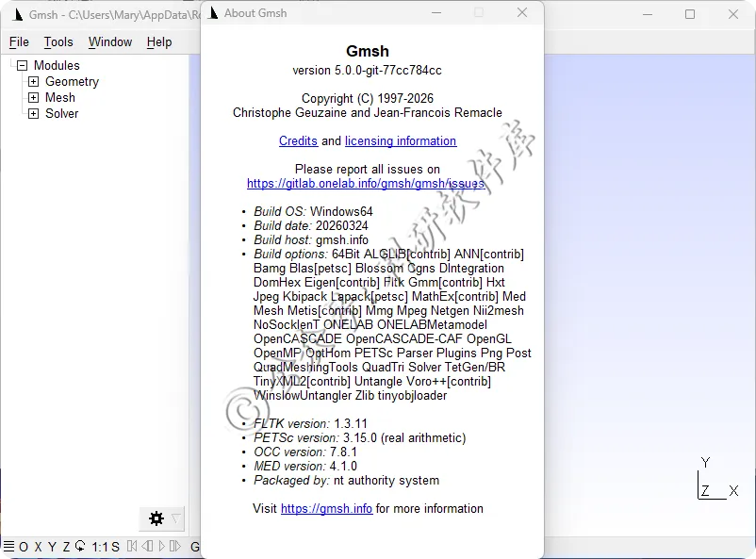
Task: Open the Help menu
Action: 159,42
